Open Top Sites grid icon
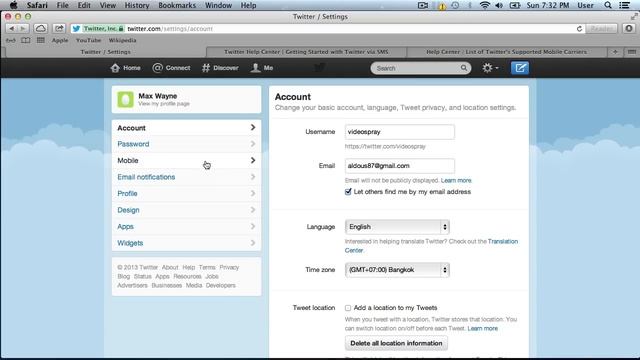The width and height of the screenshot is (640, 360). 40,40
